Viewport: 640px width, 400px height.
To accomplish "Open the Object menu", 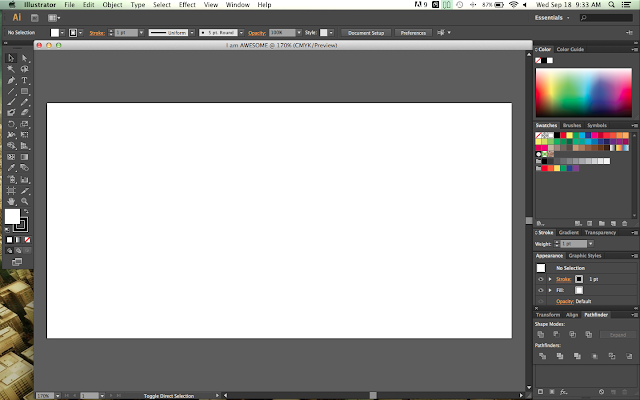I will (112, 5).
